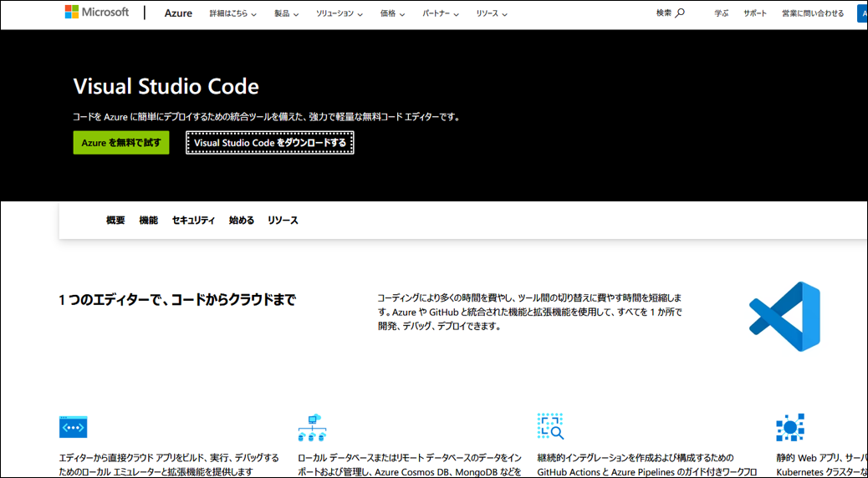Viewport: 868px width, 478px height.
Task: Click the text エディターから直接クラウド アプリをビルド
Action: (169, 465)
